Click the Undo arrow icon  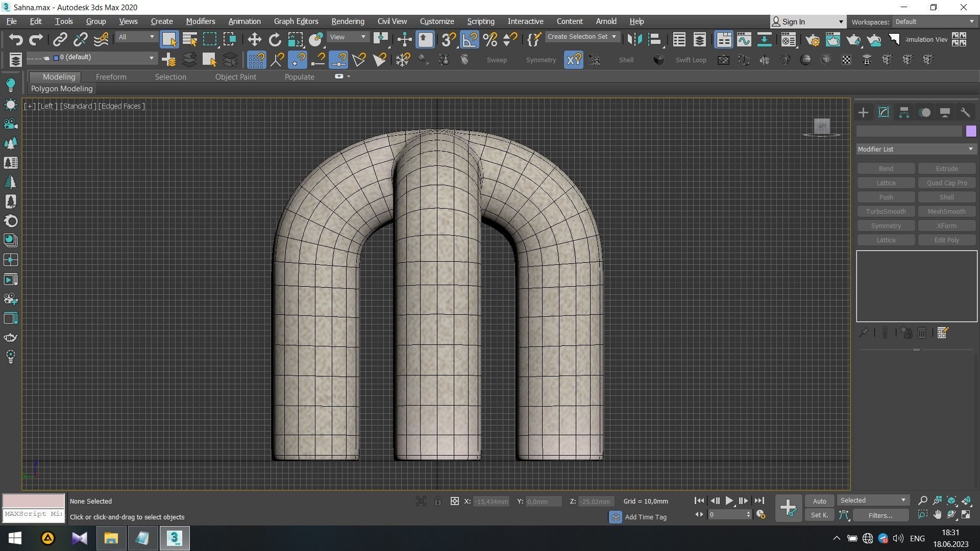tap(16, 40)
